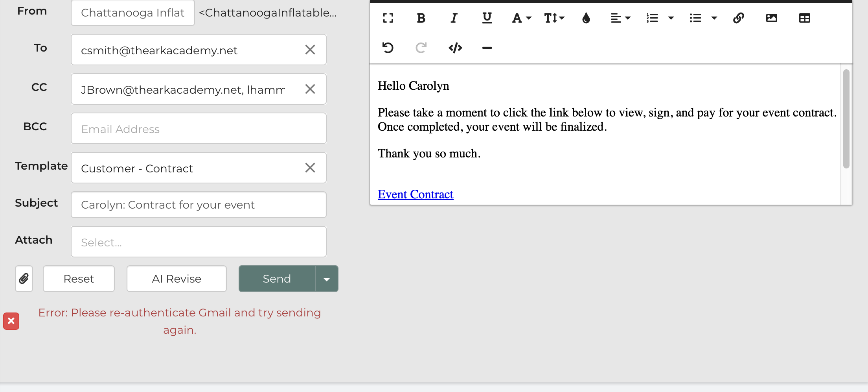The width and height of the screenshot is (868, 392).
Task: Dismiss the Gmail re-authenticate error
Action: pos(11,321)
